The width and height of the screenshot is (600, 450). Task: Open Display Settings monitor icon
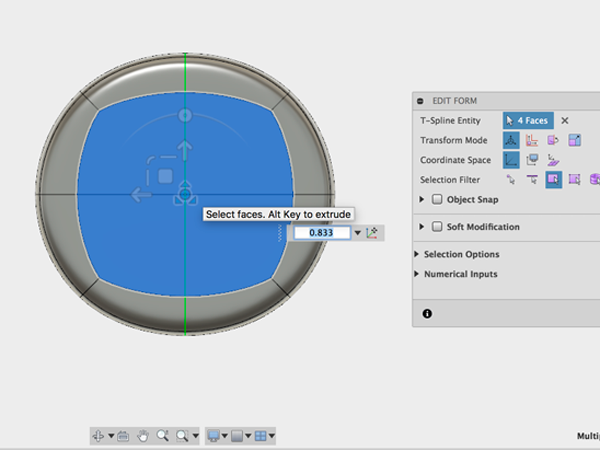tap(213, 436)
